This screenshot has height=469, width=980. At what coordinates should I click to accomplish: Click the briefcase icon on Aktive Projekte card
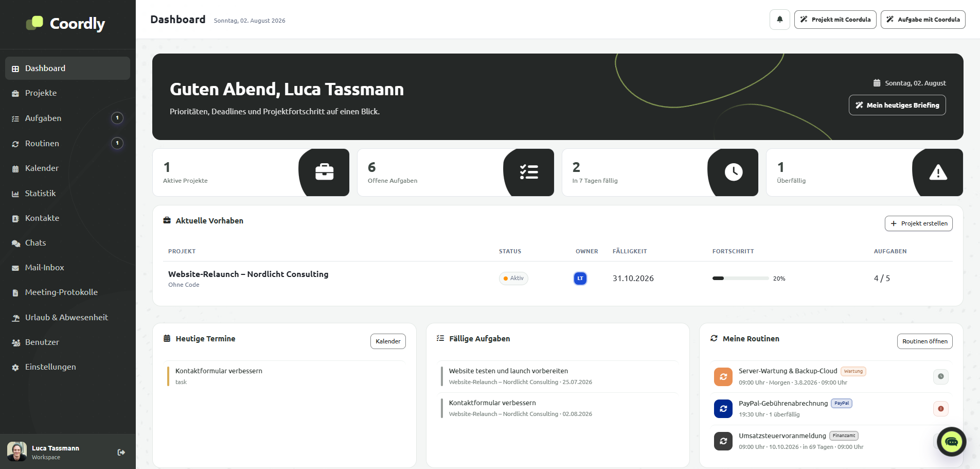click(324, 172)
